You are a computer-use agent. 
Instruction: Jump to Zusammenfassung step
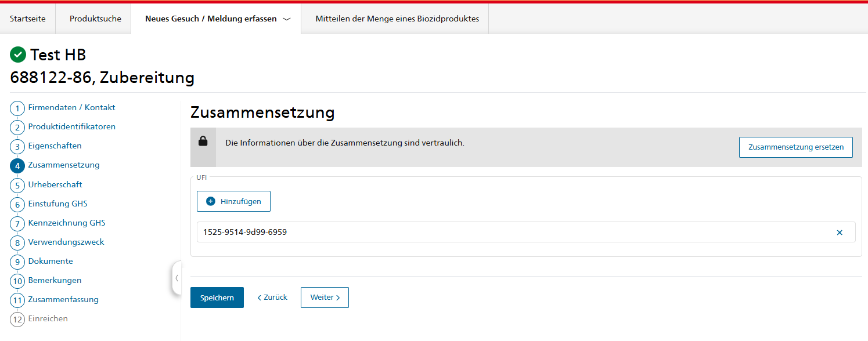[63, 299]
